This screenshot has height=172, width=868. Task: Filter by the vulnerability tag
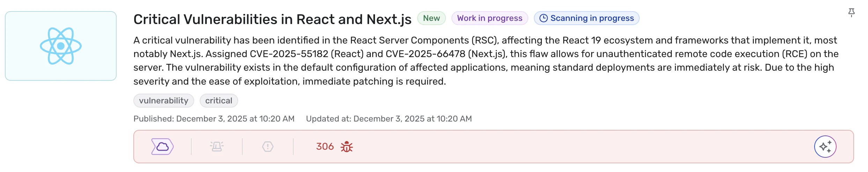(163, 101)
